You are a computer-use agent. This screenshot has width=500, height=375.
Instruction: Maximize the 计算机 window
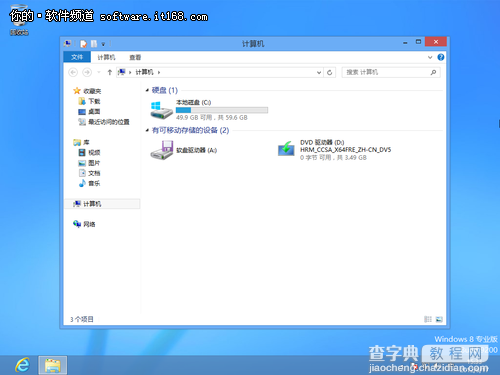tap(418, 42)
